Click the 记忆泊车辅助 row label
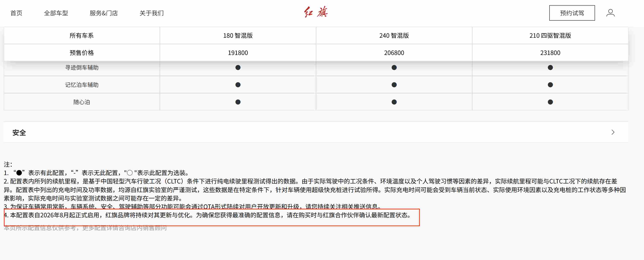644x260 pixels. click(82, 85)
